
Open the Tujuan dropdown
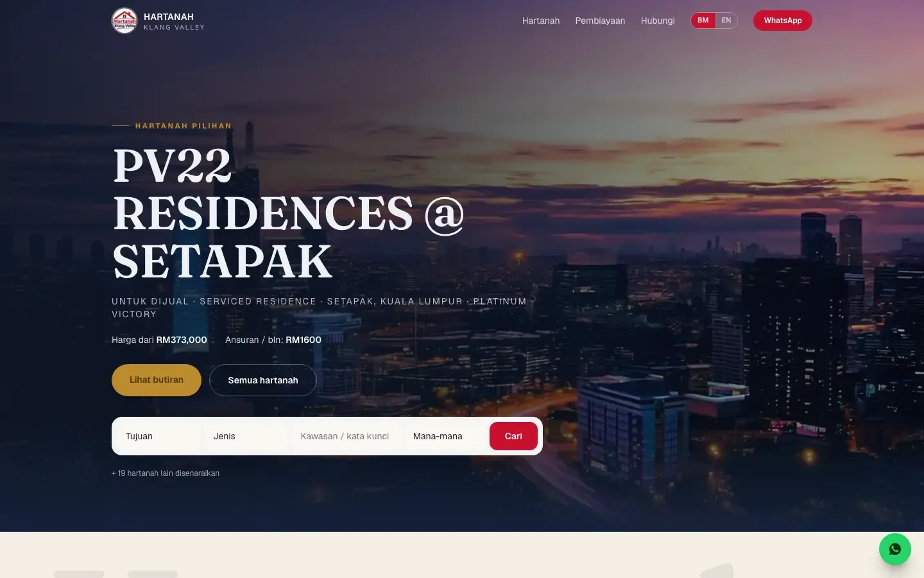click(159, 436)
